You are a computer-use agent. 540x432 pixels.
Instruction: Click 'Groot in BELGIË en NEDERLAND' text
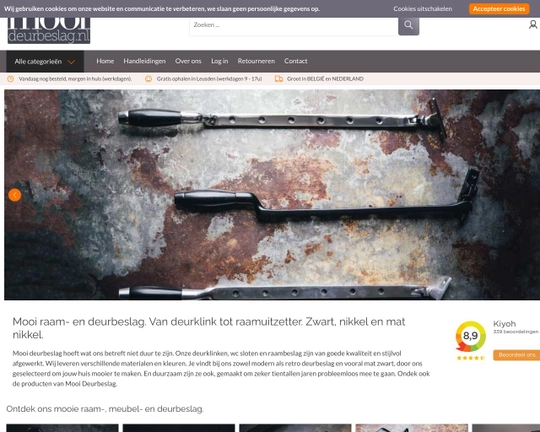coord(325,79)
